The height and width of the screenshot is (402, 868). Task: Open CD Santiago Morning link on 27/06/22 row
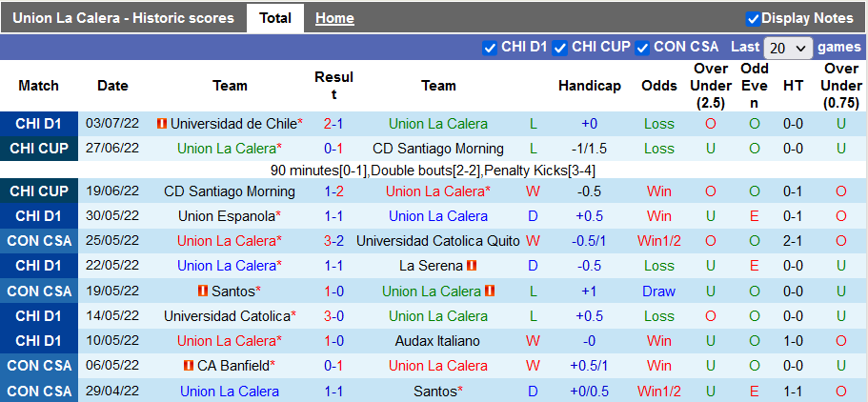438,149
